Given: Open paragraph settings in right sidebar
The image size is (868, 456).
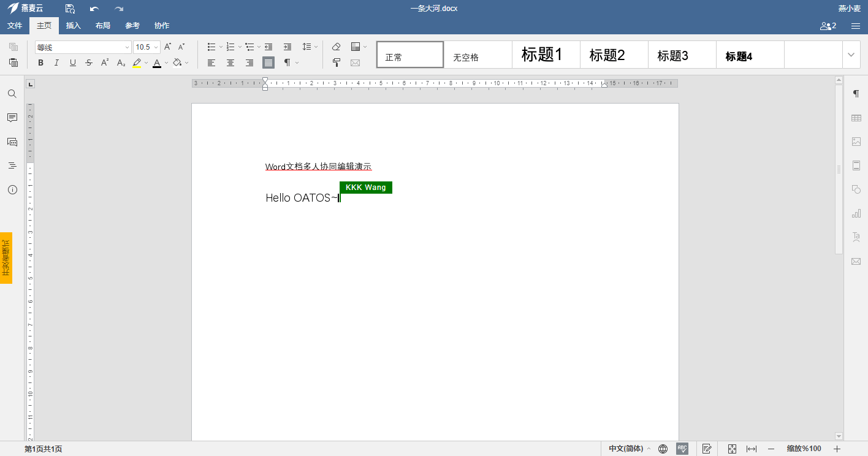Looking at the screenshot, I should [x=856, y=94].
